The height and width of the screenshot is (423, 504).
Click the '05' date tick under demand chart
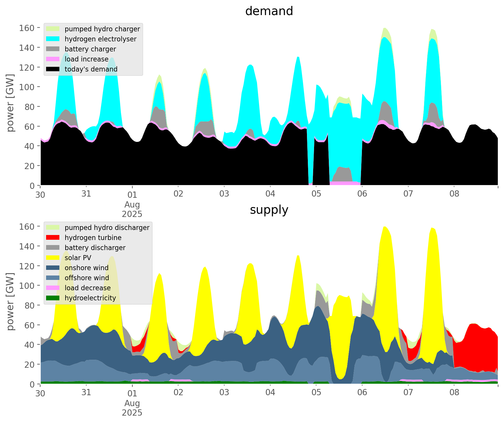316,194
